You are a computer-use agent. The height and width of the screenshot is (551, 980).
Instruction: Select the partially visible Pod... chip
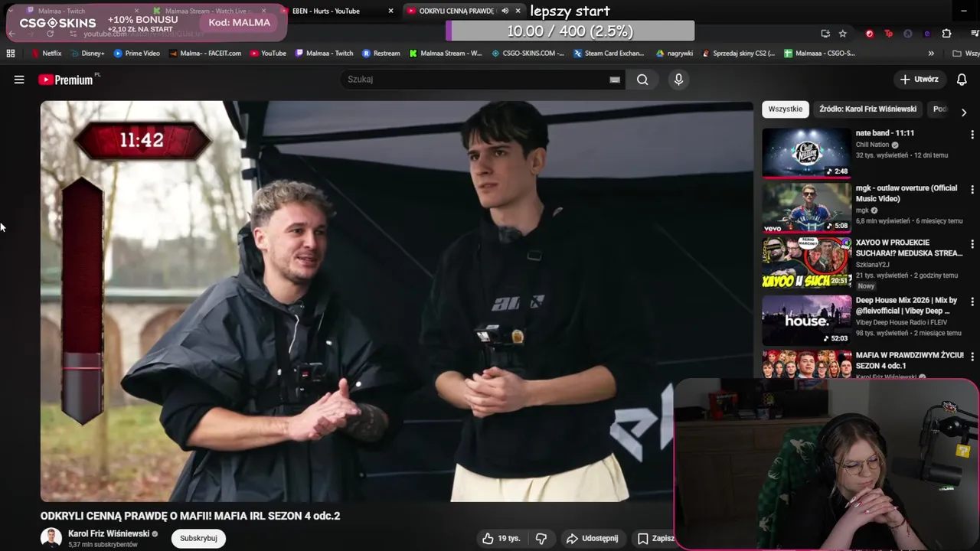tap(940, 109)
